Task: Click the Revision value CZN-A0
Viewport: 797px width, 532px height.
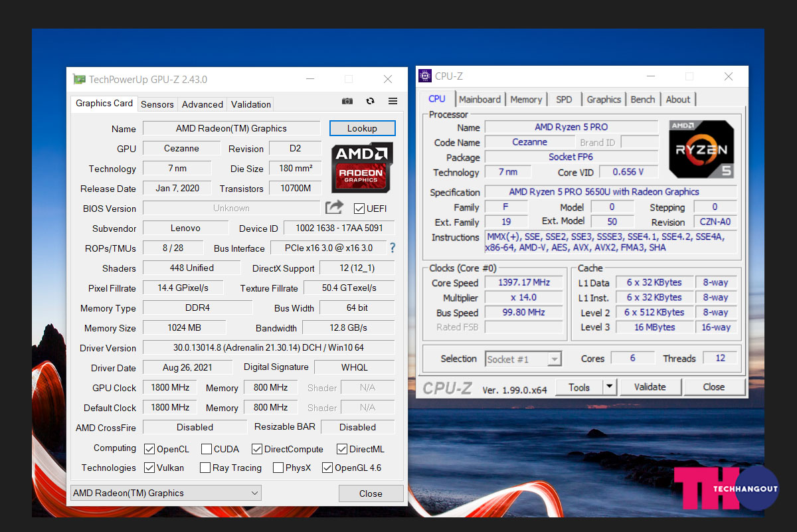Action: [714, 222]
